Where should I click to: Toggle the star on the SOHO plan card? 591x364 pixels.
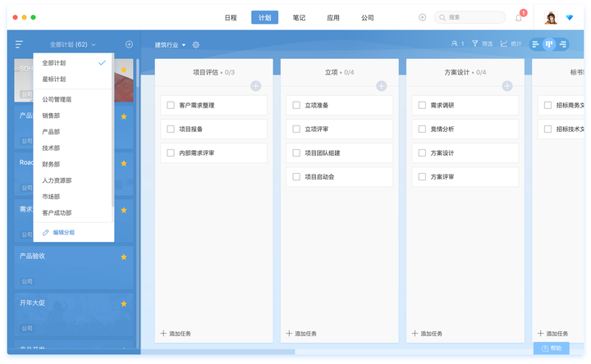click(x=124, y=70)
